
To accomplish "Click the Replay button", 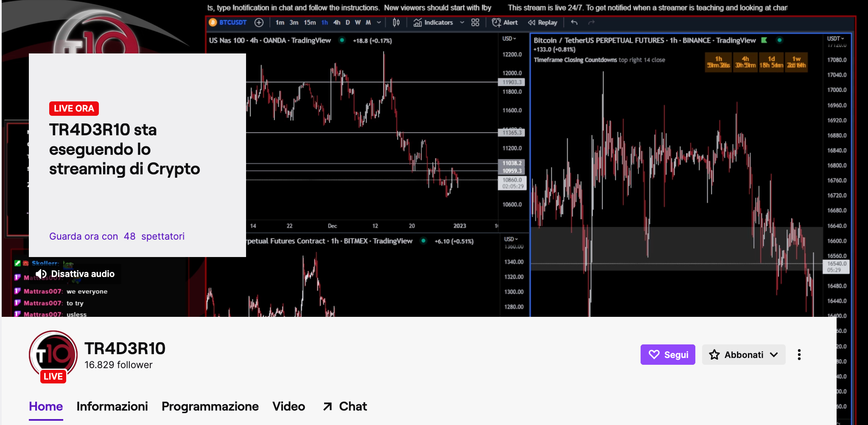I will pos(543,22).
